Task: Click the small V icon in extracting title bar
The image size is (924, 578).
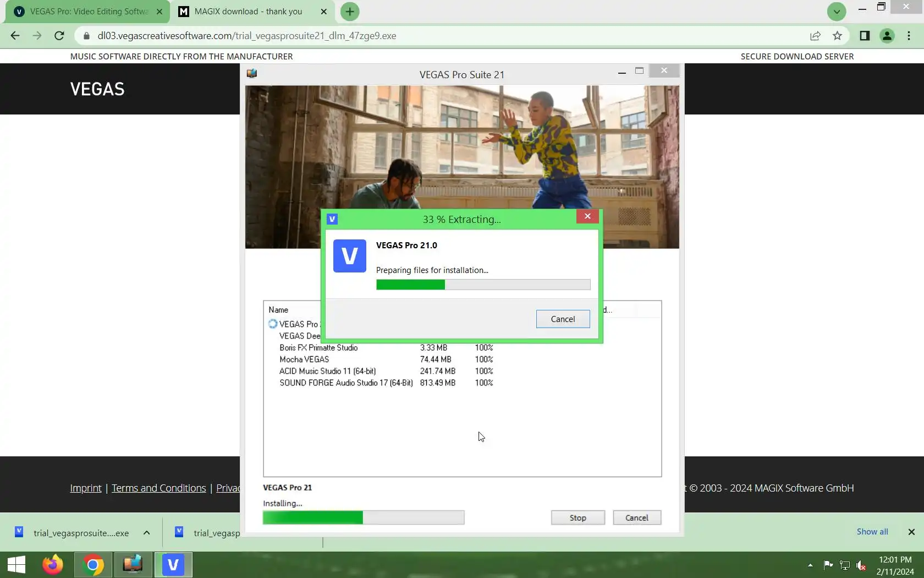Action: coord(332,219)
